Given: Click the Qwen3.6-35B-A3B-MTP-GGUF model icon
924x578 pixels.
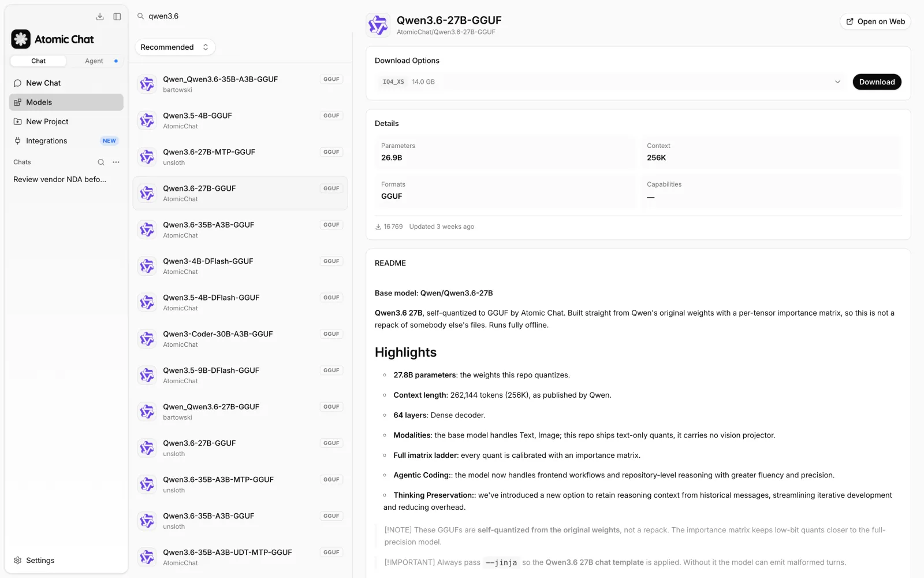Looking at the screenshot, I should tap(147, 484).
